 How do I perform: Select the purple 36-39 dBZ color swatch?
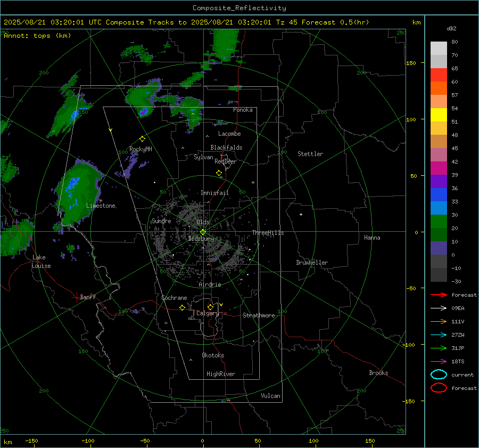point(439,181)
